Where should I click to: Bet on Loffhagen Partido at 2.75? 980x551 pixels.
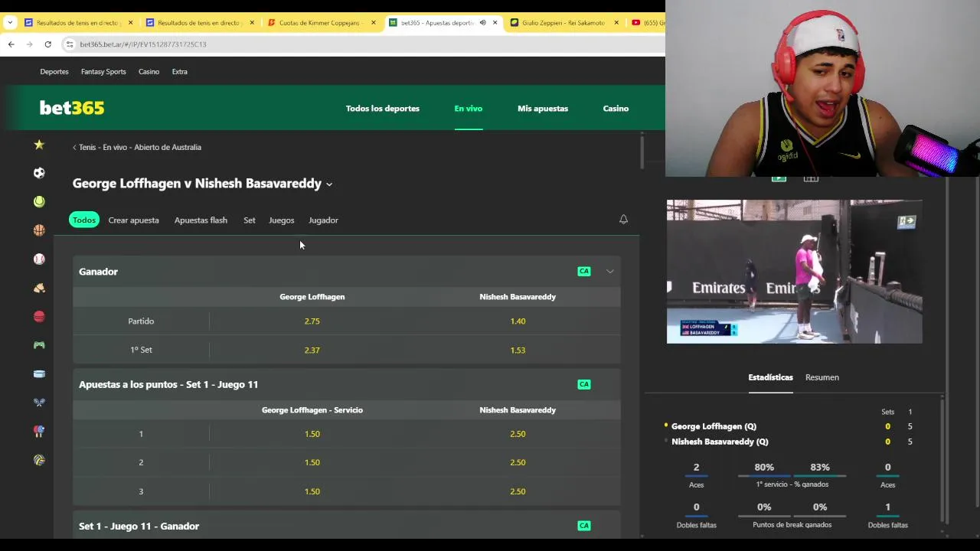pyautogui.click(x=312, y=321)
